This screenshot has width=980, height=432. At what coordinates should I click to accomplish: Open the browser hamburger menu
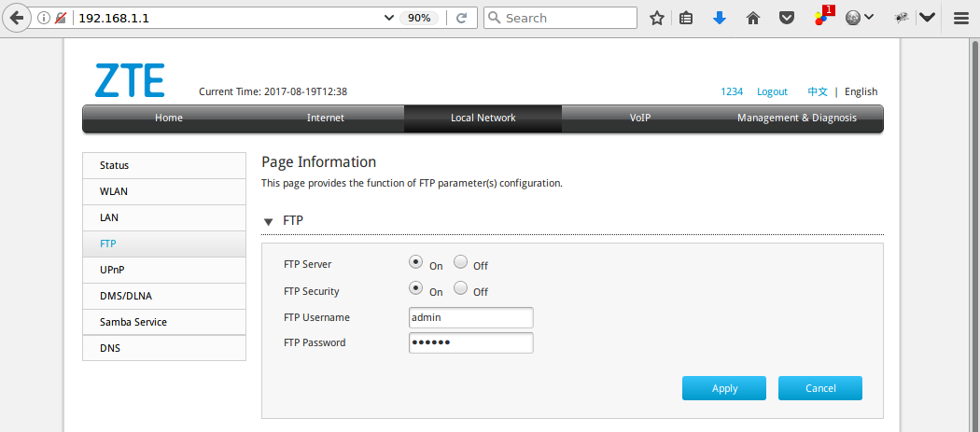pyautogui.click(x=961, y=18)
